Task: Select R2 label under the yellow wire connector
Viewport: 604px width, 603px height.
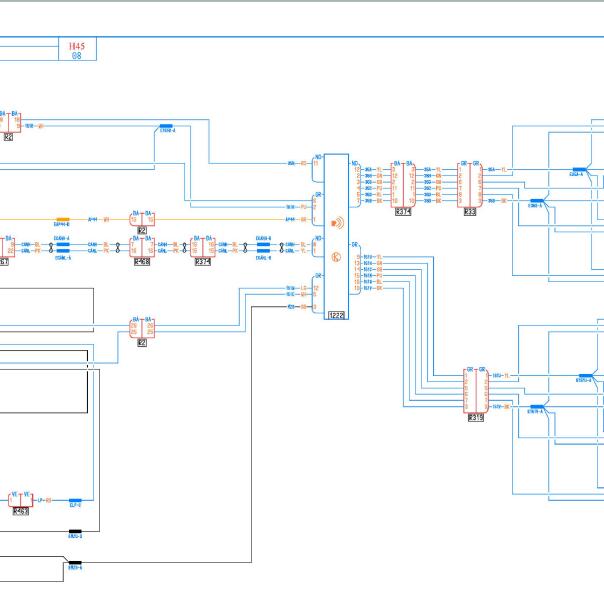Action: pos(142,230)
